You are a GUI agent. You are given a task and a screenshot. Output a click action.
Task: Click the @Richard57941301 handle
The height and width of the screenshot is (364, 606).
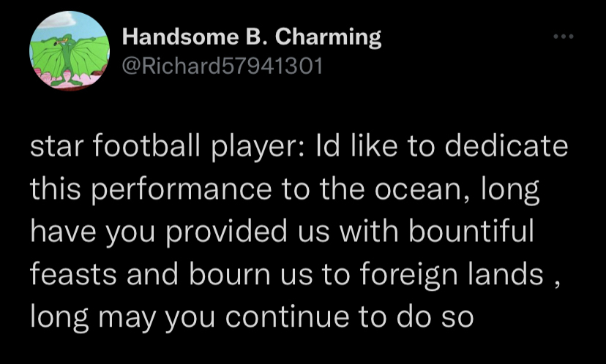pos(220,67)
